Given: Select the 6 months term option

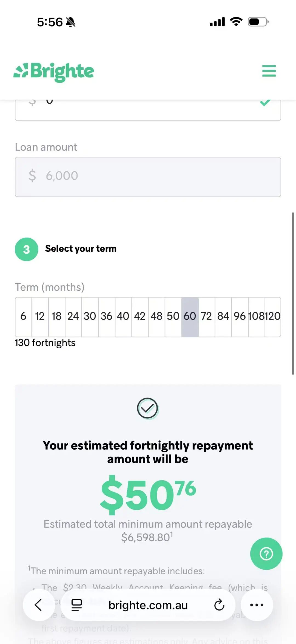Looking at the screenshot, I should (x=23, y=317).
